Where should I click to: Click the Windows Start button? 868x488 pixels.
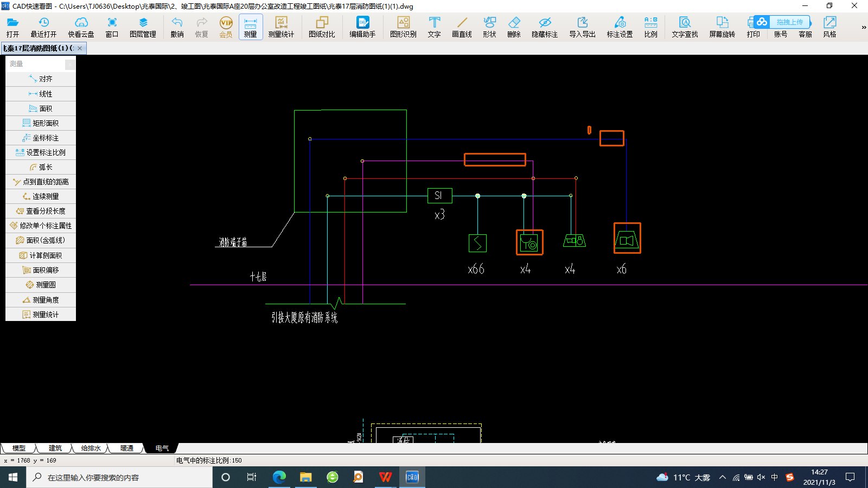tap(13, 477)
